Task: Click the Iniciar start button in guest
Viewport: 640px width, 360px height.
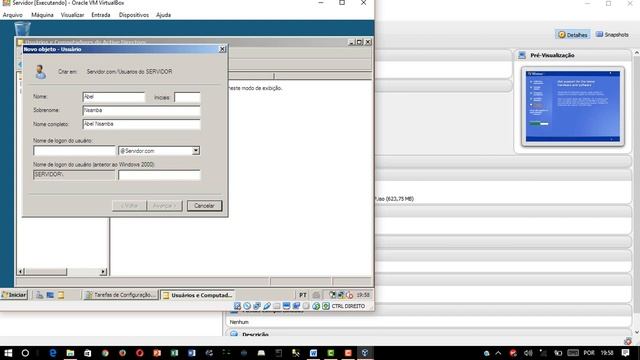Action: tap(14, 295)
